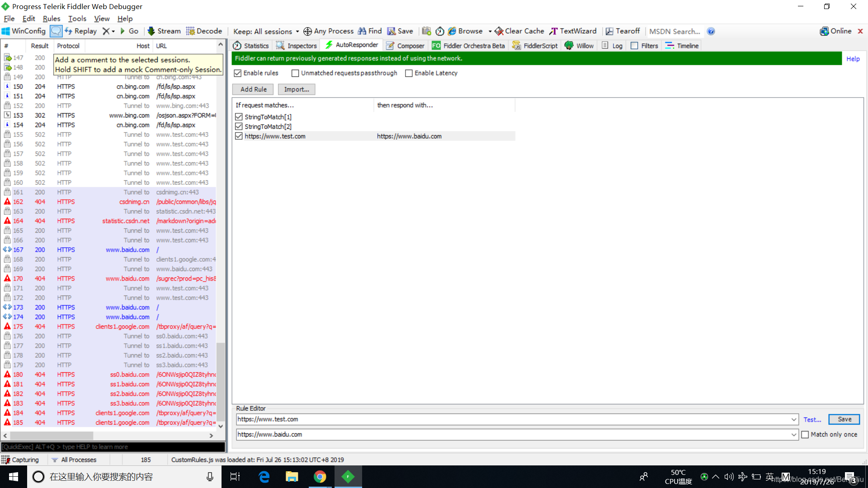Switch to the Composer tab
This screenshot has height=488, width=868.
pos(405,46)
